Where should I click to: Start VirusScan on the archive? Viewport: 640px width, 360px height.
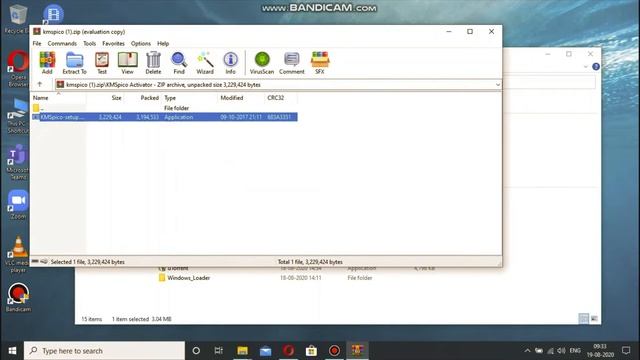pos(262,63)
